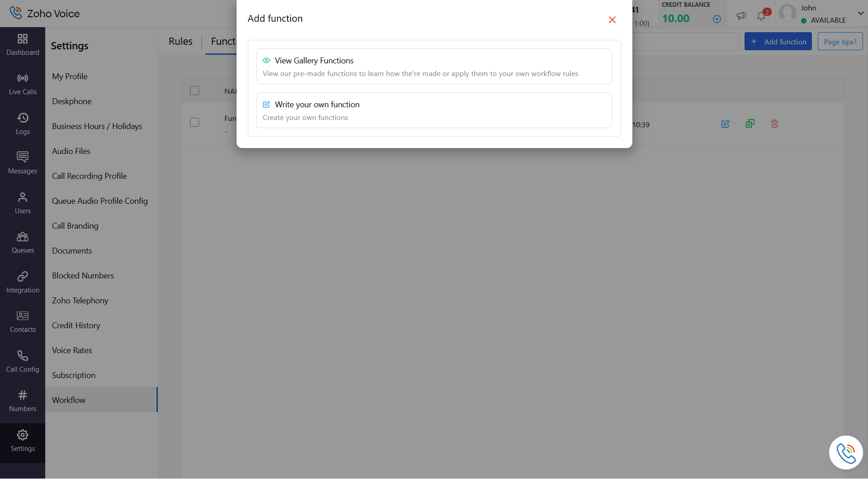Open Integration from the sidebar
The image size is (868, 479).
click(x=23, y=283)
